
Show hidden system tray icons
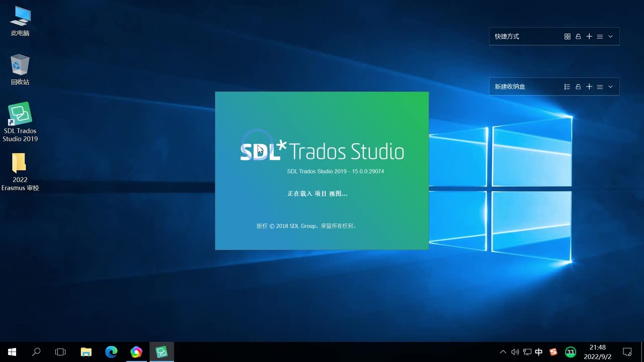(503, 352)
